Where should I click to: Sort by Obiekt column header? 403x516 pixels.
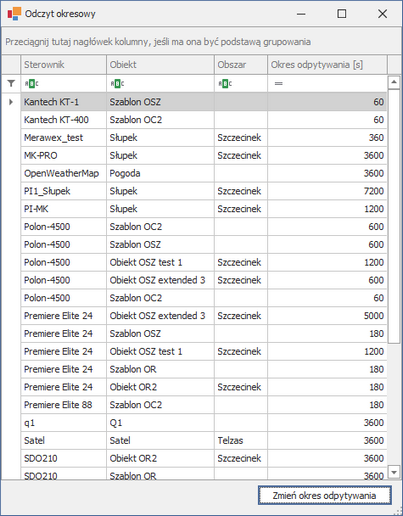(x=160, y=65)
